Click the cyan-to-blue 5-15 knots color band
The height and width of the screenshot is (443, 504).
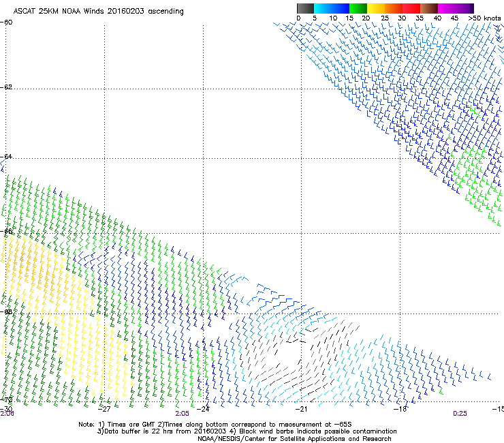332,8
